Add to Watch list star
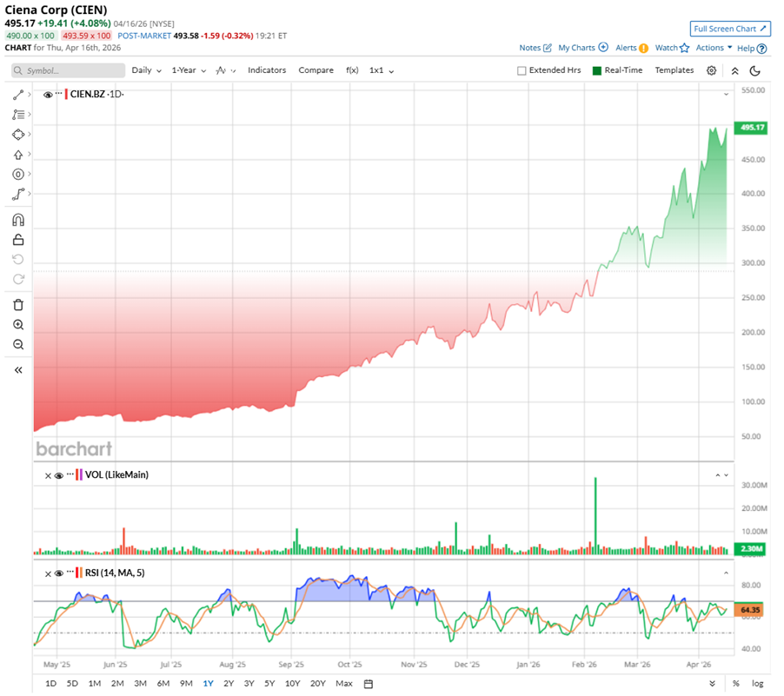Screen dimensions: 784x696 point(672,48)
